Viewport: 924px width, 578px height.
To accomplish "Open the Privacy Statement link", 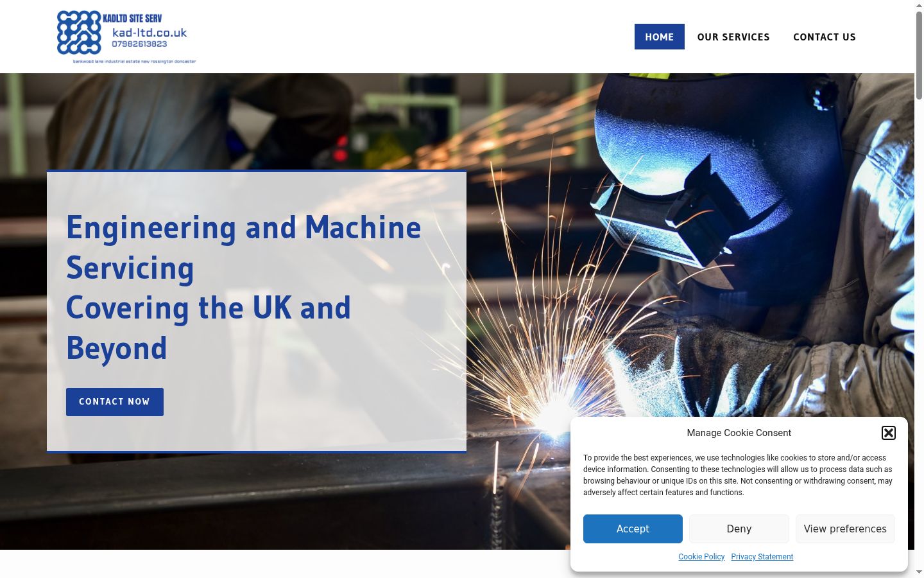I will (762, 557).
